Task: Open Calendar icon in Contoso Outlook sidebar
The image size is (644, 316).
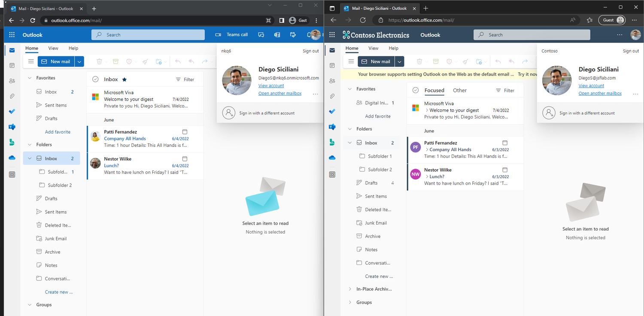Action: pos(332,66)
